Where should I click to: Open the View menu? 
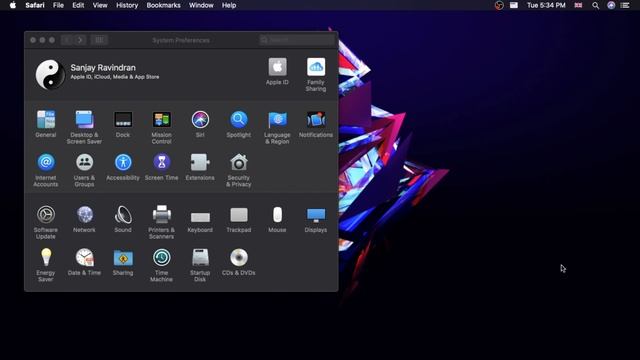100,5
